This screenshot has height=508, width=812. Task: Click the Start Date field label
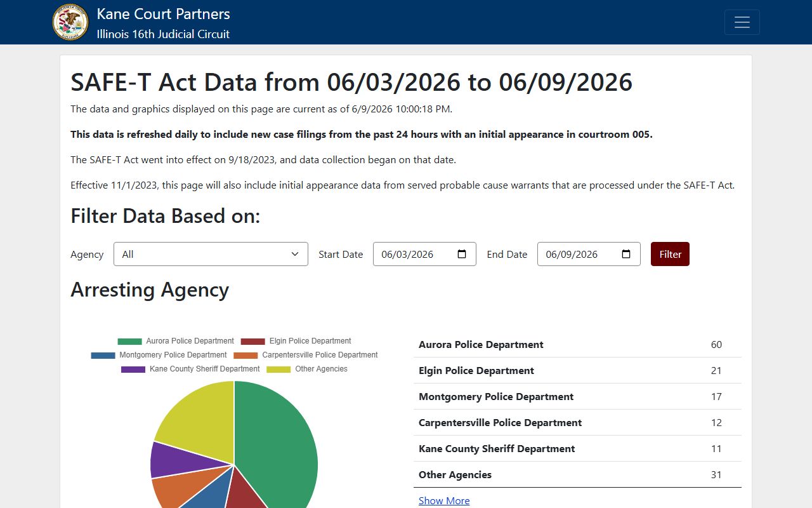(x=341, y=254)
